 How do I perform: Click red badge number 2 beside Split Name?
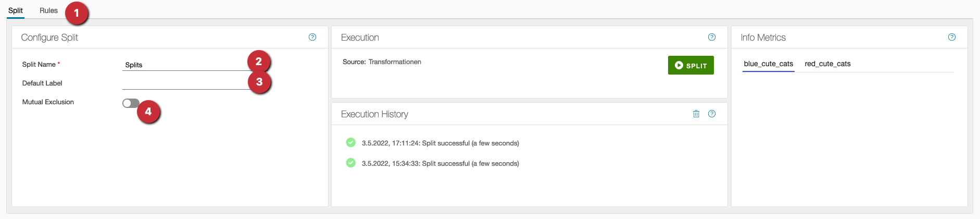(259, 62)
